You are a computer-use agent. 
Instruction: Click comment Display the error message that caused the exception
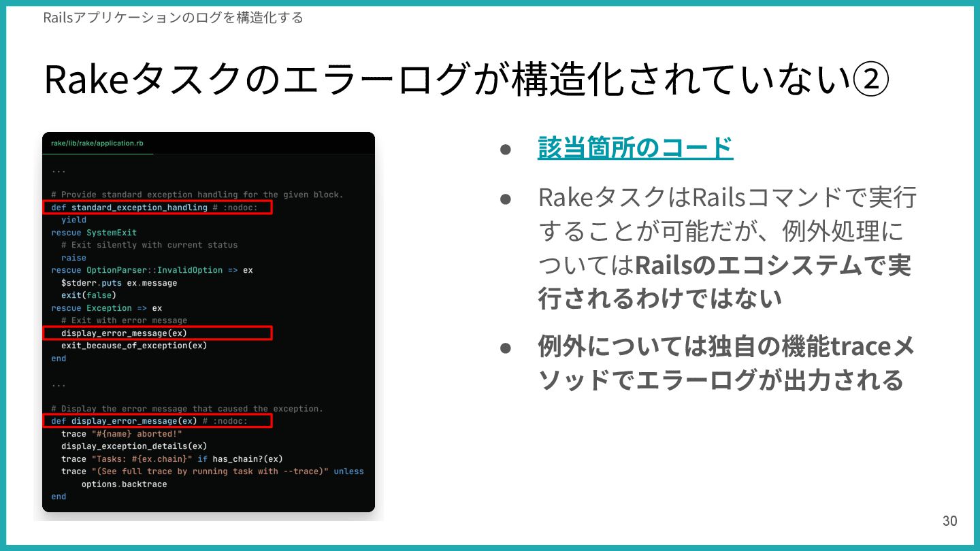tap(187, 409)
